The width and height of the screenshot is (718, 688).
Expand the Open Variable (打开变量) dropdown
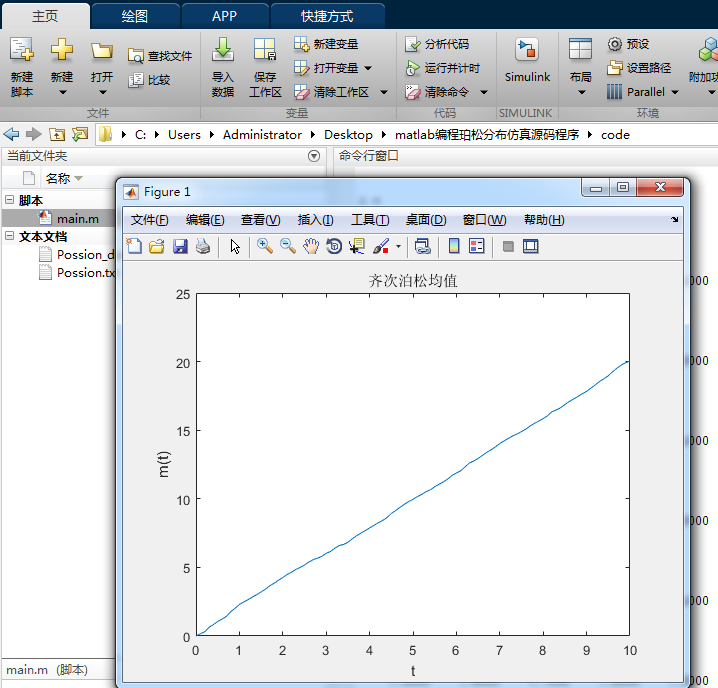click(368, 68)
